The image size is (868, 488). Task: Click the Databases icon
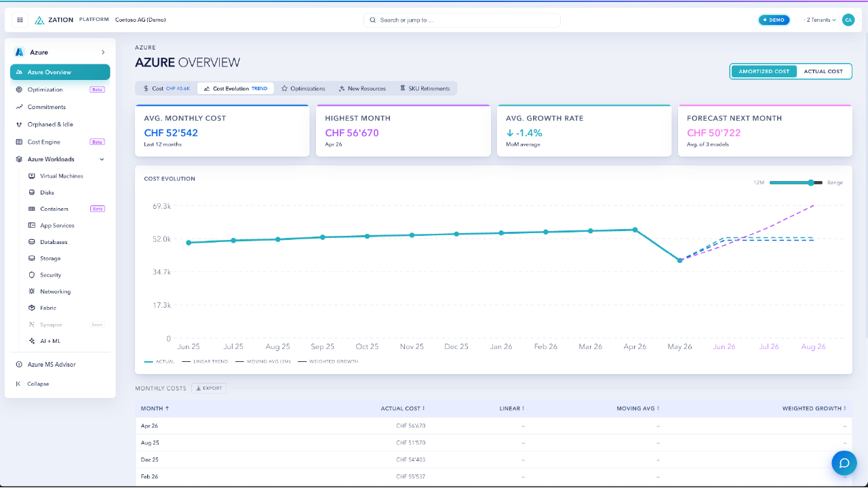[32, 242]
